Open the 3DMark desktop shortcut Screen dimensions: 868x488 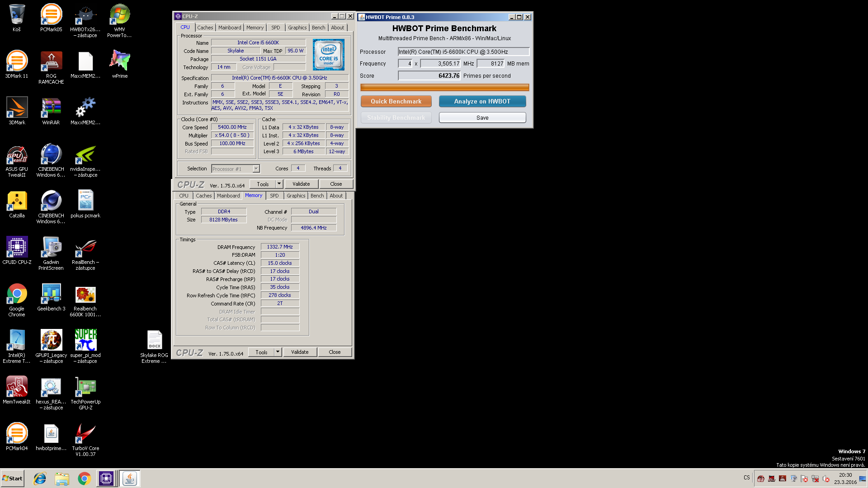[17, 111]
